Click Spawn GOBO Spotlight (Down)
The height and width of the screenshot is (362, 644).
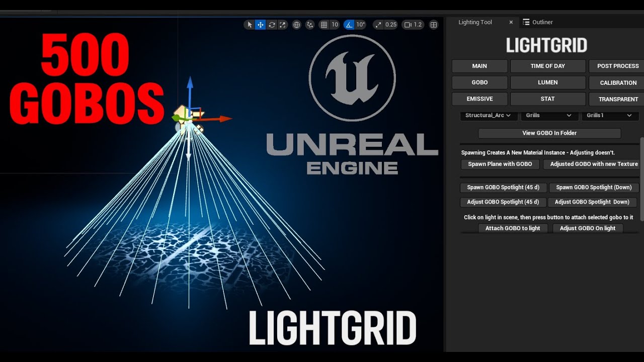coord(594,188)
